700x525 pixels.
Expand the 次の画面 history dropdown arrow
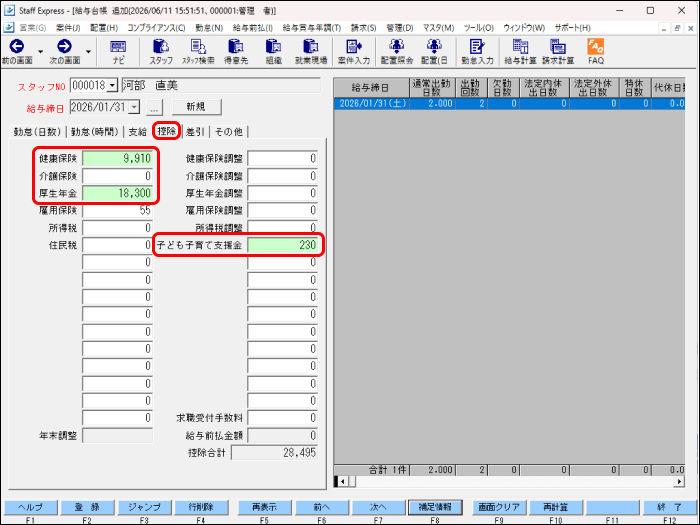pyautogui.click(x=88, y=52)
